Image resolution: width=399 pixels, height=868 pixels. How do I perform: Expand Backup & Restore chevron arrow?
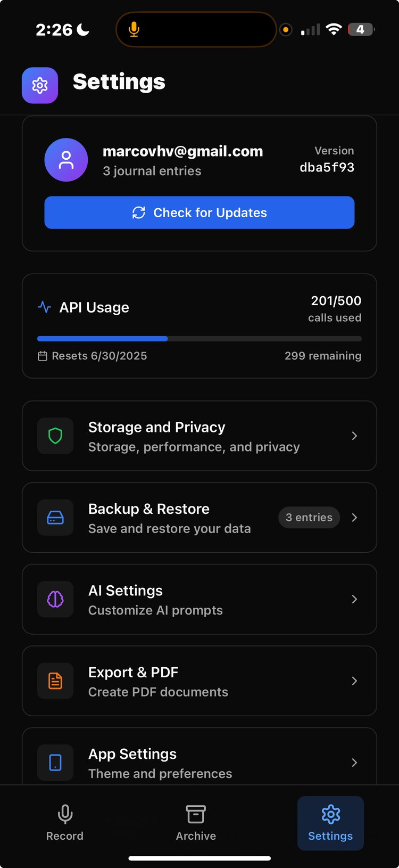coord(354,518)
